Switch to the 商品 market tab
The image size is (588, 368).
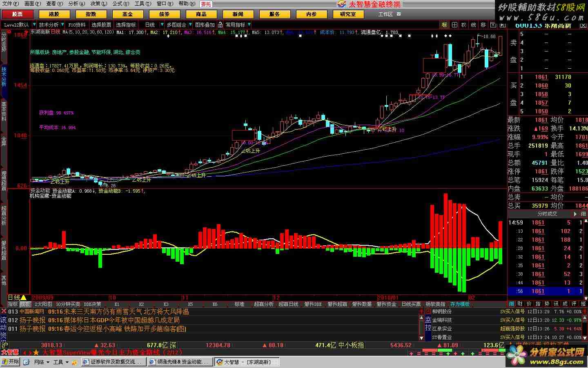click(x=201, y=14)
